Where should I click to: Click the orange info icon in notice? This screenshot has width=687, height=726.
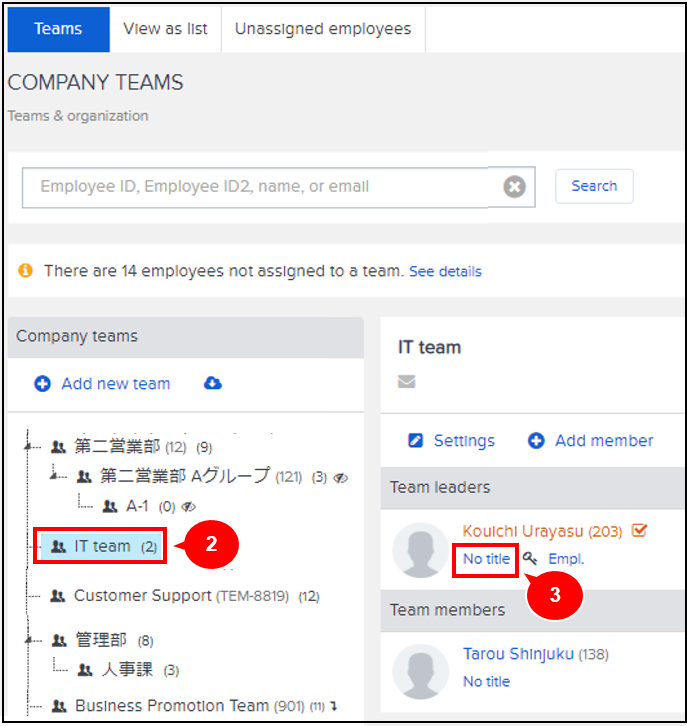pos(25,270)
